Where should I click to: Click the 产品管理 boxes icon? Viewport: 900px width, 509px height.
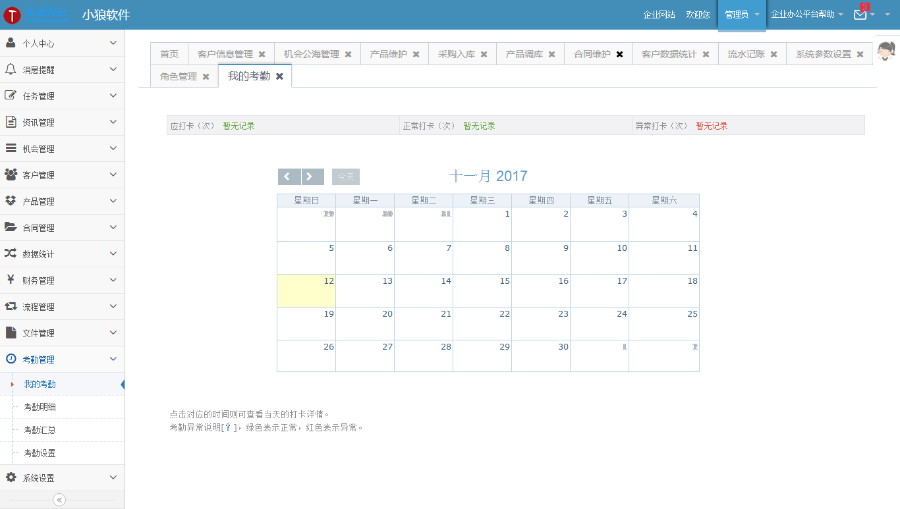click(x=10, y=201)
